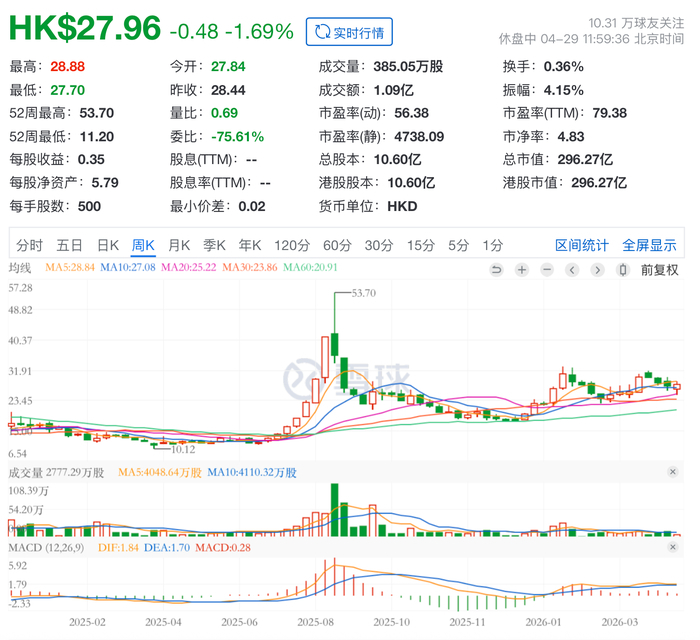700x640 pixels.
Task: Select the 分时 intraday tab
Action: pos(30,245)
